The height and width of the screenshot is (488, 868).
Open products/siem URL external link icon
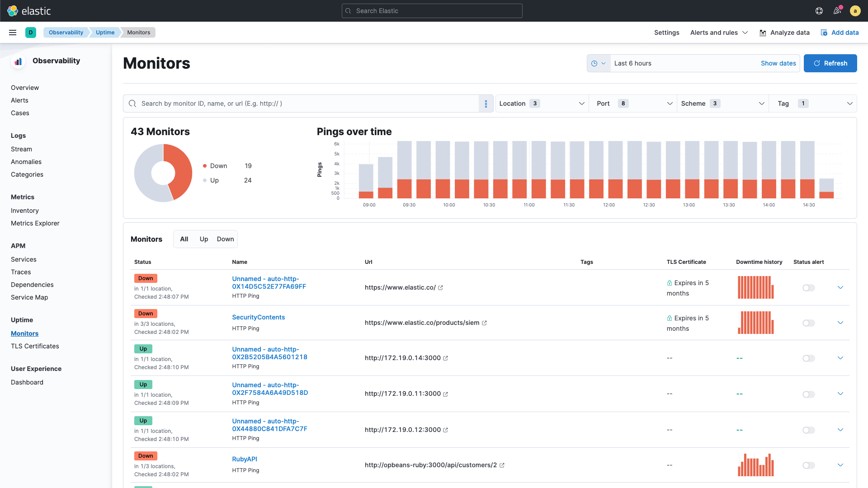(x=484, y=323)
